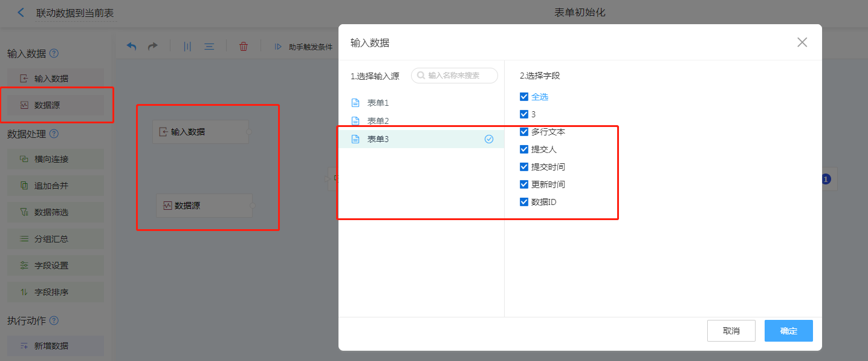Select 表单1 from input source list
The width and height of the screenshot is (868, 361).
378,103
